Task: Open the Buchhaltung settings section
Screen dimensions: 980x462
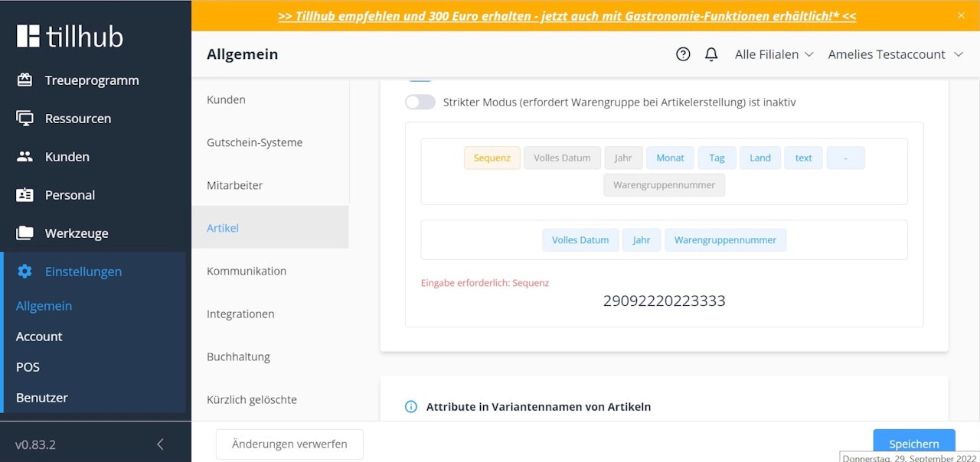Action: click(x=237, y=356)
